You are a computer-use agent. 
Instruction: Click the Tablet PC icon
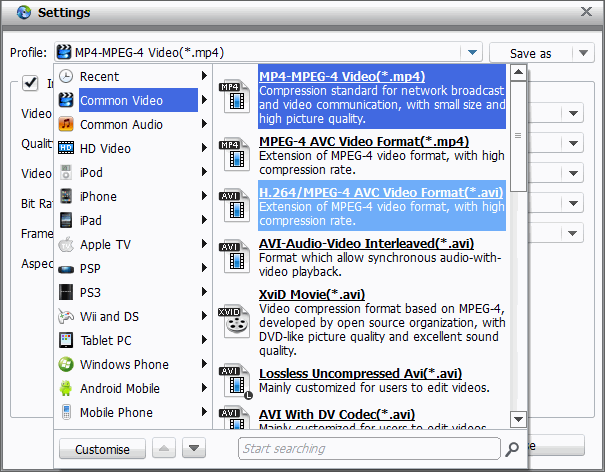66,340
